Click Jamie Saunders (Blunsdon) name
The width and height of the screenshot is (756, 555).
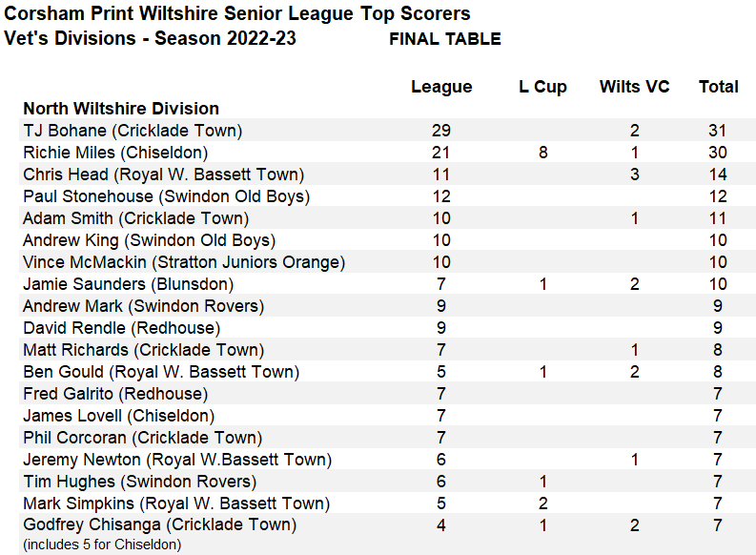point(128,284)
